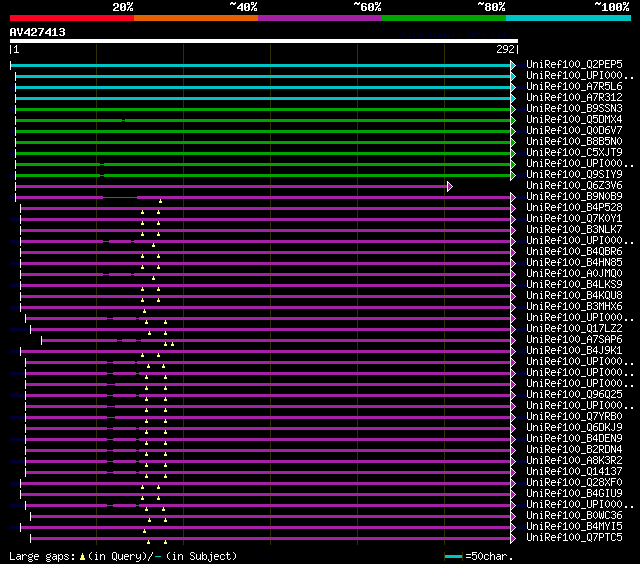This screenshot has width=640, height=564.
Task: Select the red 20% legend segment
Action: coord(71,18)
